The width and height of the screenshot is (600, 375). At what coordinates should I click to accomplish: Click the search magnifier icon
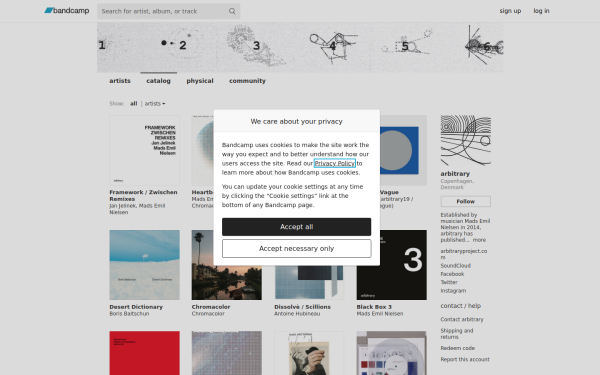(x=232, y=11)
